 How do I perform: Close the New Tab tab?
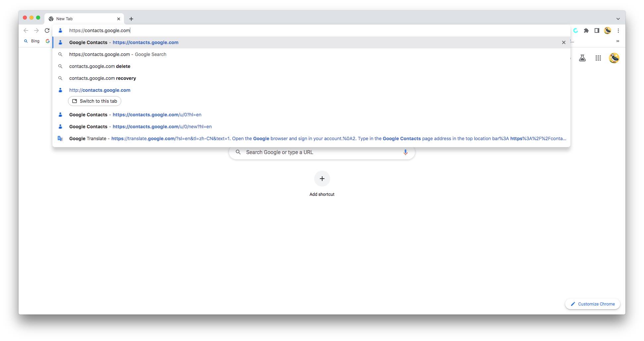119,19
